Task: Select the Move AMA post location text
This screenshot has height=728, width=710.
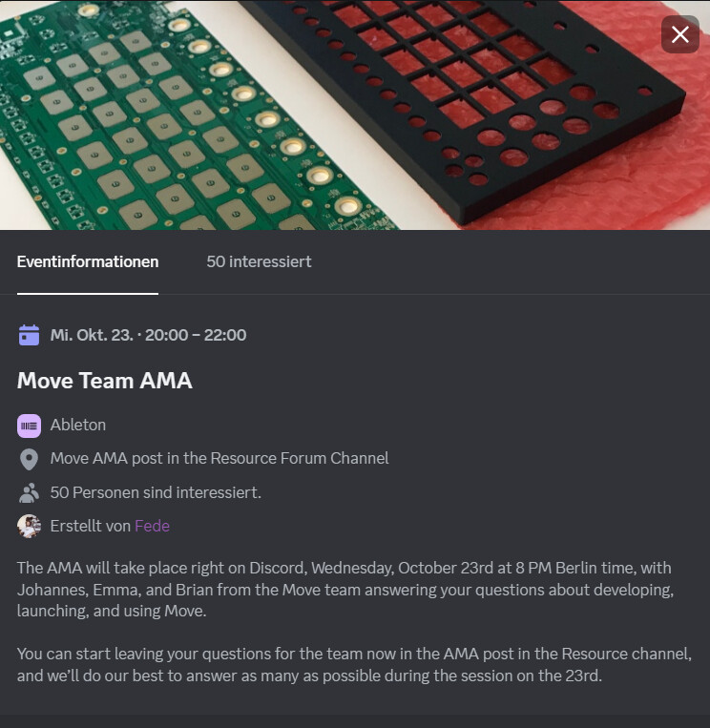Action: 219,458
